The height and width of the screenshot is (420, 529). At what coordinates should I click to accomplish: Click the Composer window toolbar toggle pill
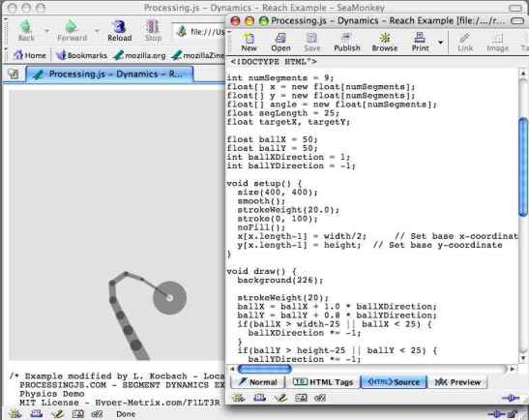point(517,21)
